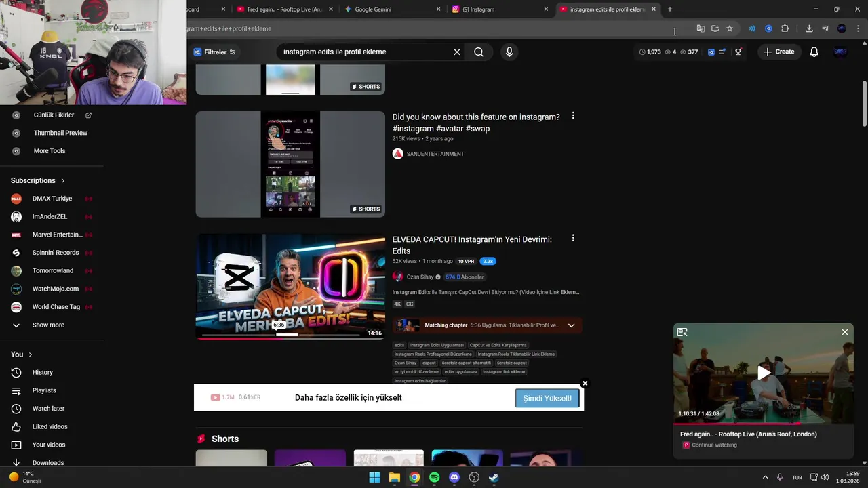Open Did you know Shorts thumbnail
The height and width of the screenshot is (488, 868).
(290, 165)
